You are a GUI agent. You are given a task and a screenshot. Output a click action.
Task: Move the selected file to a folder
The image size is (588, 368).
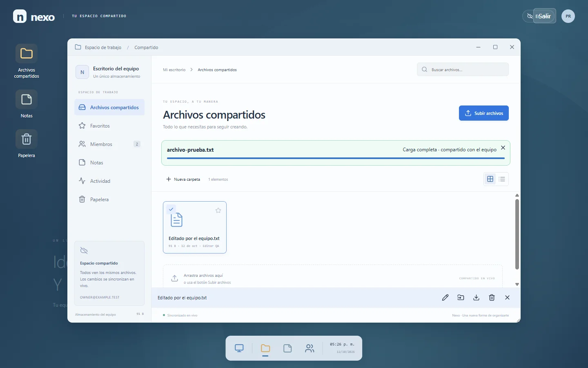click(461, 298)
